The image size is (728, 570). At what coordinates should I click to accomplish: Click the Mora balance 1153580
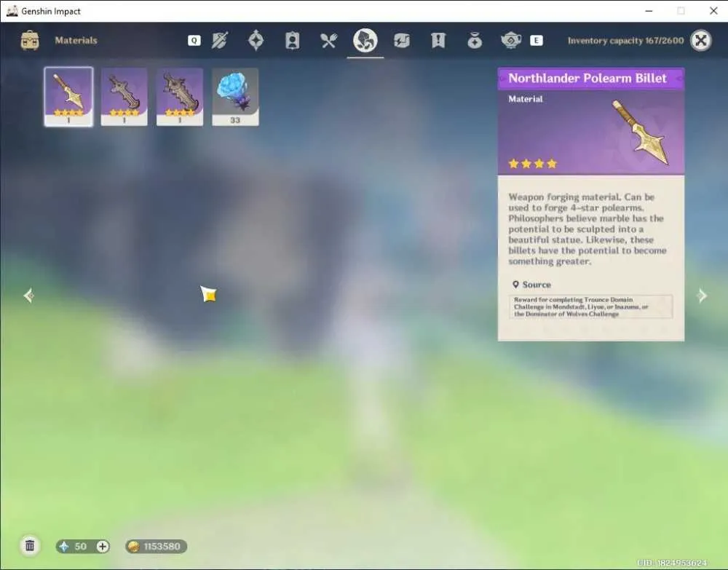[x=162, y=546]
